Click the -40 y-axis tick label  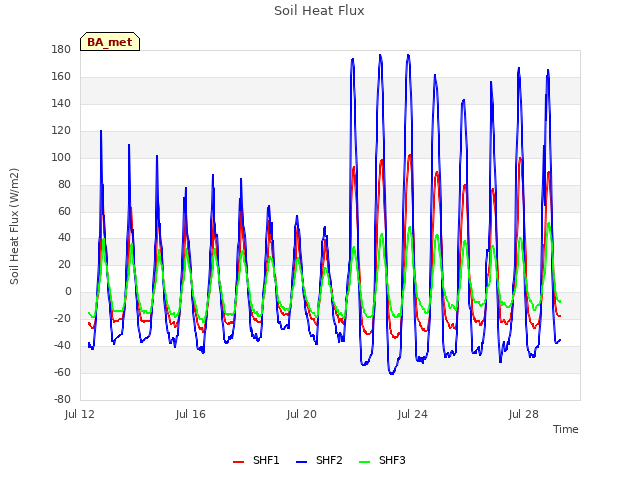pyautogui.click(x=62, y=345)
